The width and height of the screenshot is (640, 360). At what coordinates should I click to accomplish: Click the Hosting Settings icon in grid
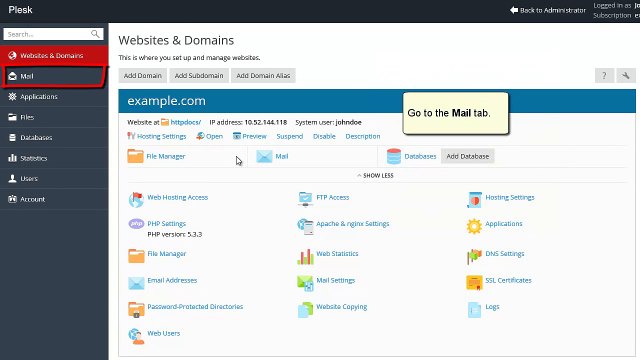pos(474,200)
